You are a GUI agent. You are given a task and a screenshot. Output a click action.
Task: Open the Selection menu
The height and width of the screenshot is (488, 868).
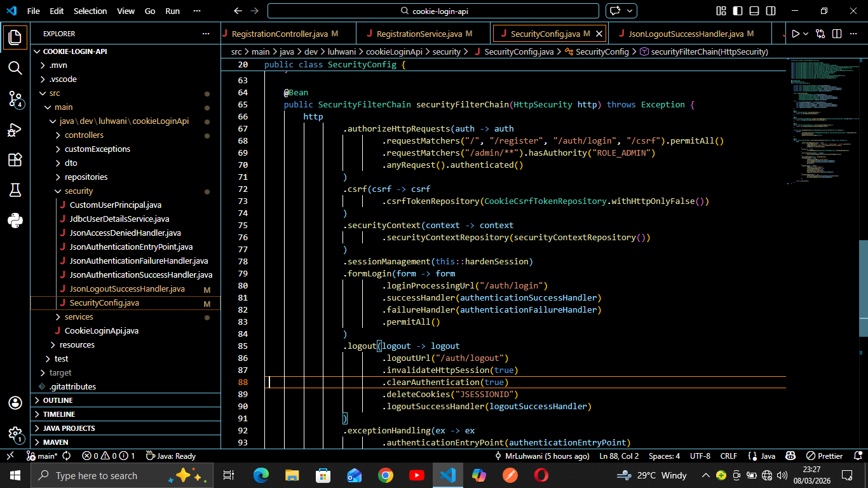pos(90,11)
